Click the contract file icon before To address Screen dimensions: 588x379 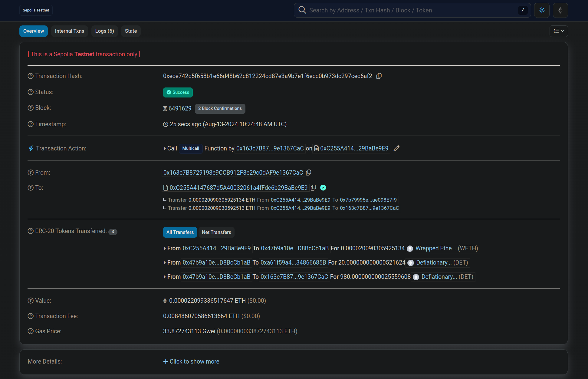coord(166,188)
